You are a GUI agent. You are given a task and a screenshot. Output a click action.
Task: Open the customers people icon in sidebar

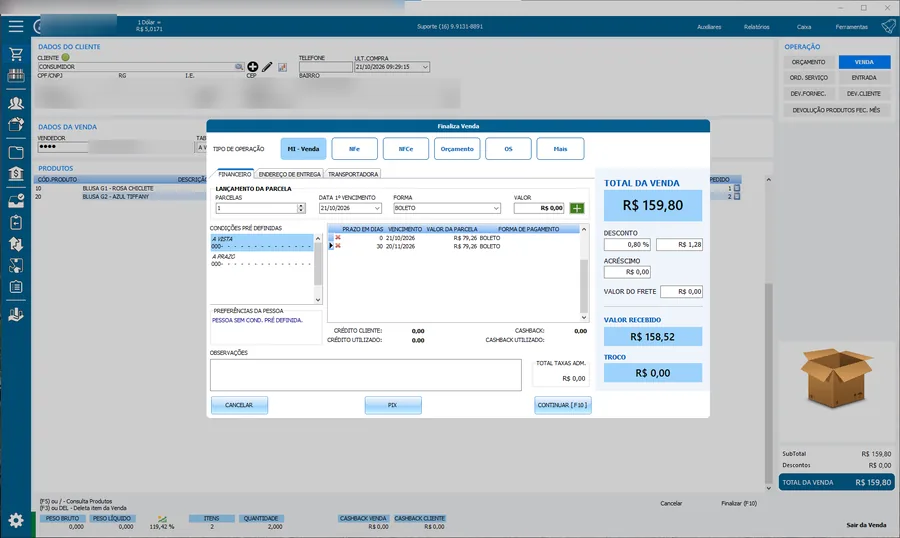click(x=15, y=103)
